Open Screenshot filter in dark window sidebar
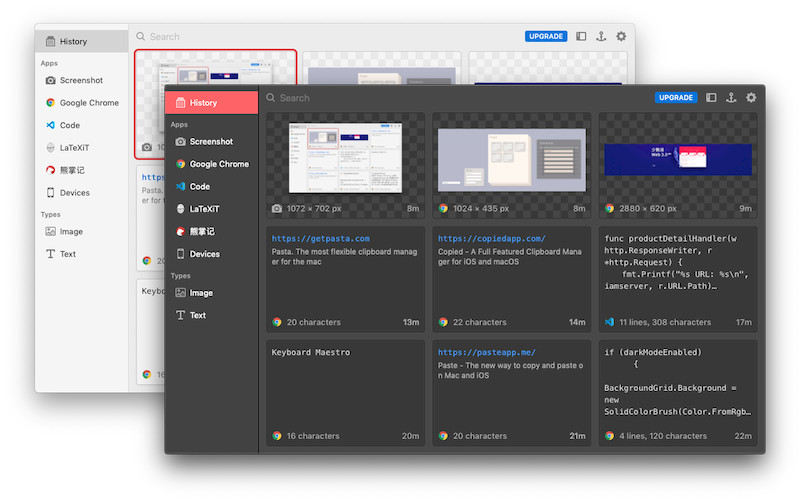The height and width of the screenshot is (500, 800). pyautogui.click(x=212, y=141)
